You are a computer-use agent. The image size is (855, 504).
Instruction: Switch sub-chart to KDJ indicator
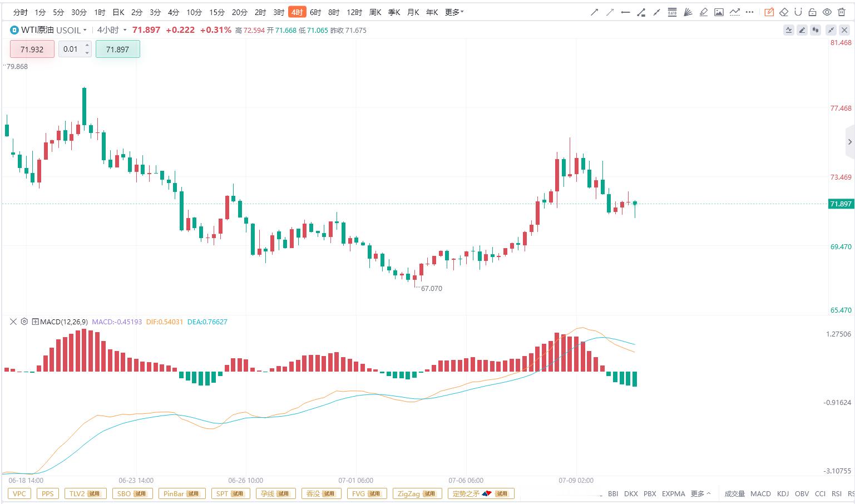[x=783, y=493]
